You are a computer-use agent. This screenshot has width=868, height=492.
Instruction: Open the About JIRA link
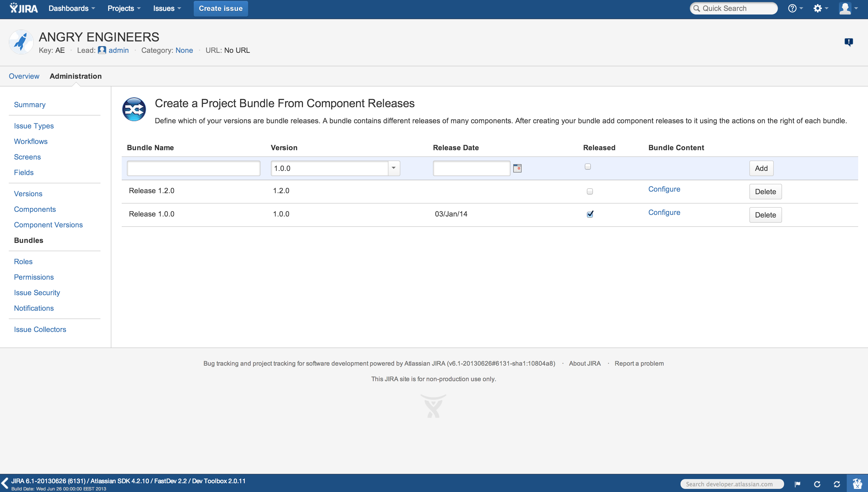click(x=584, y=364)
